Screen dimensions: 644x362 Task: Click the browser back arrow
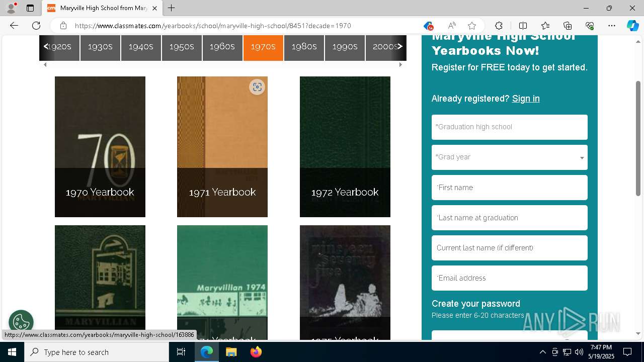point(14,26)
